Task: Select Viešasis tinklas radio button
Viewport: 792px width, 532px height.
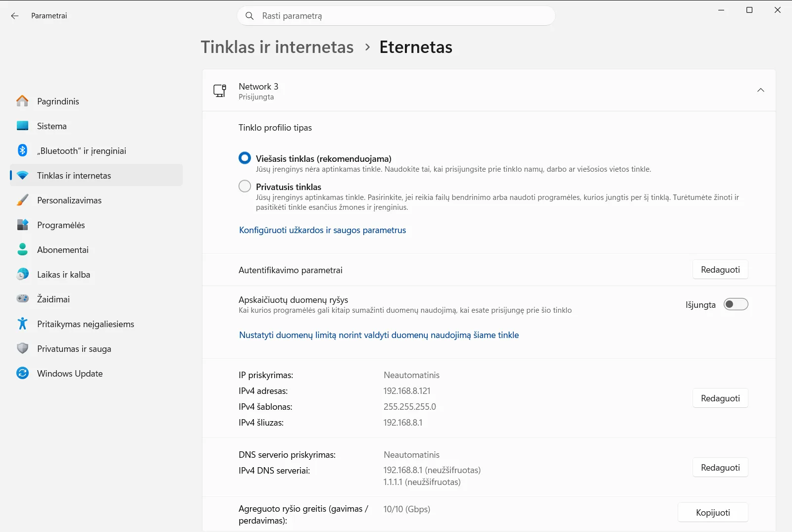Action: click(x=245, y=158)
